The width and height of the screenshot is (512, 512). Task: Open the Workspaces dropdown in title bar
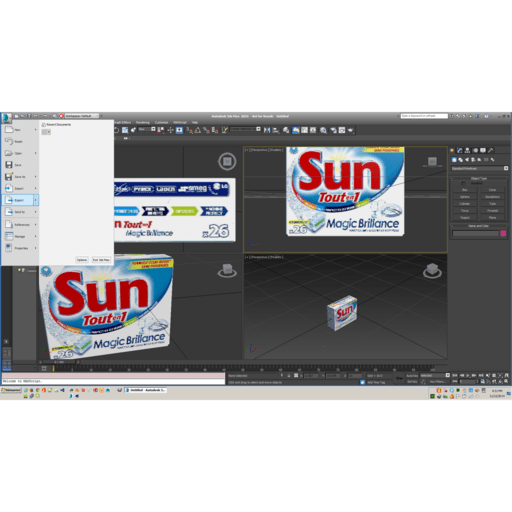pos(82,116)
